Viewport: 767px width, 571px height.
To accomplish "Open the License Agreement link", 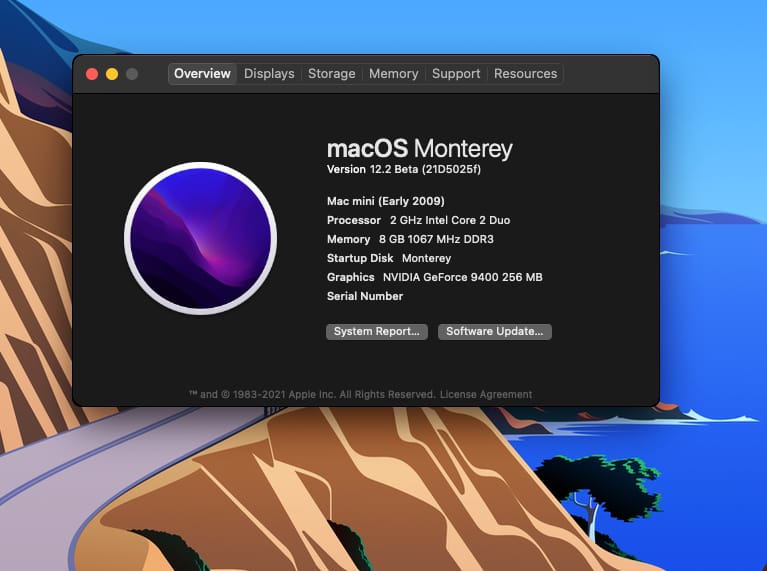I will pos(486,394).
